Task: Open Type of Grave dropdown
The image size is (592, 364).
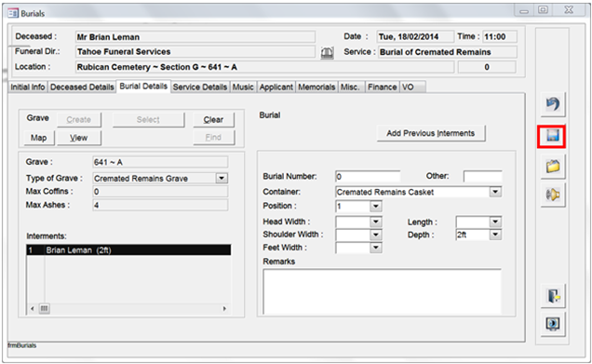Action: pyautogui.click(x=222, y=178)
